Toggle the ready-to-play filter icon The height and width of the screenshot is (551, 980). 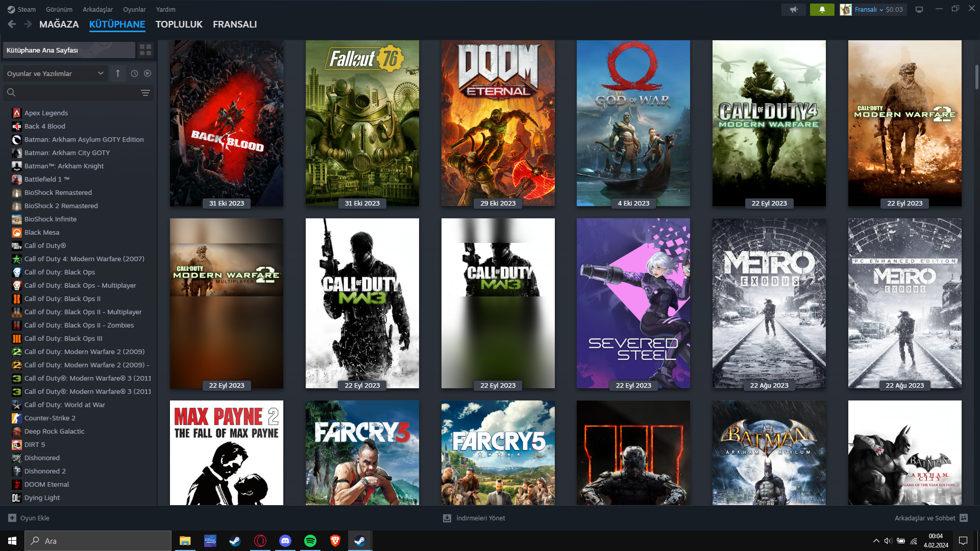tap(148, 73)
